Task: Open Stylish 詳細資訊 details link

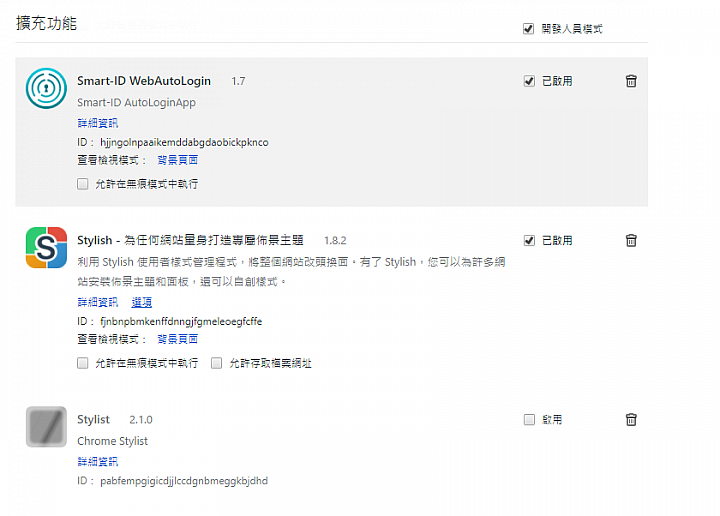Action: (x=97, y=302)
